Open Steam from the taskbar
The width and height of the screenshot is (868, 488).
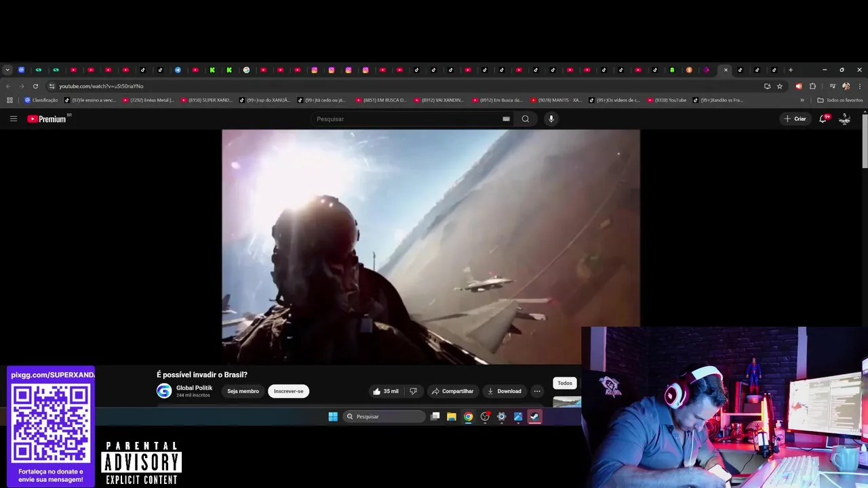tap(535, 417)
